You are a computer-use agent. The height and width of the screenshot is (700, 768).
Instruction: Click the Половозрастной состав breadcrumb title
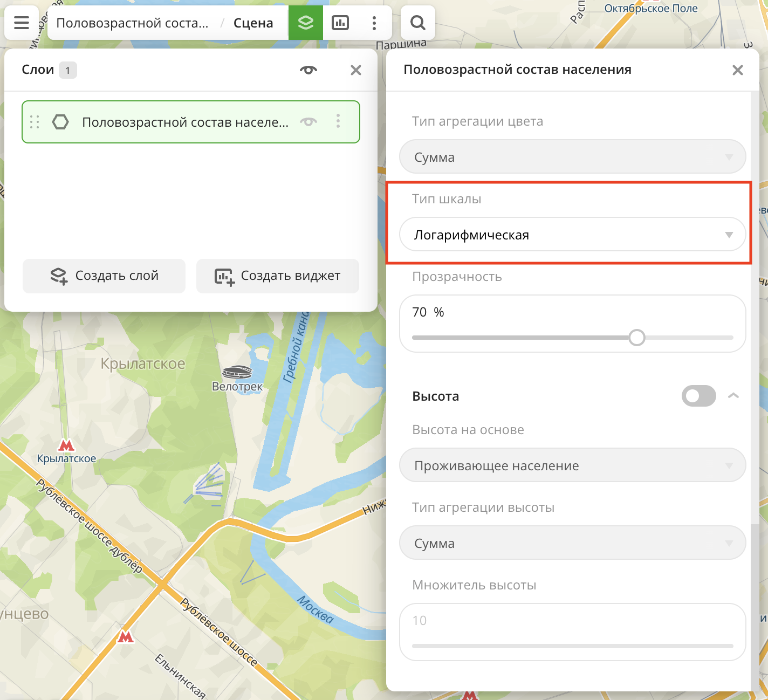(x=132, y=23)
